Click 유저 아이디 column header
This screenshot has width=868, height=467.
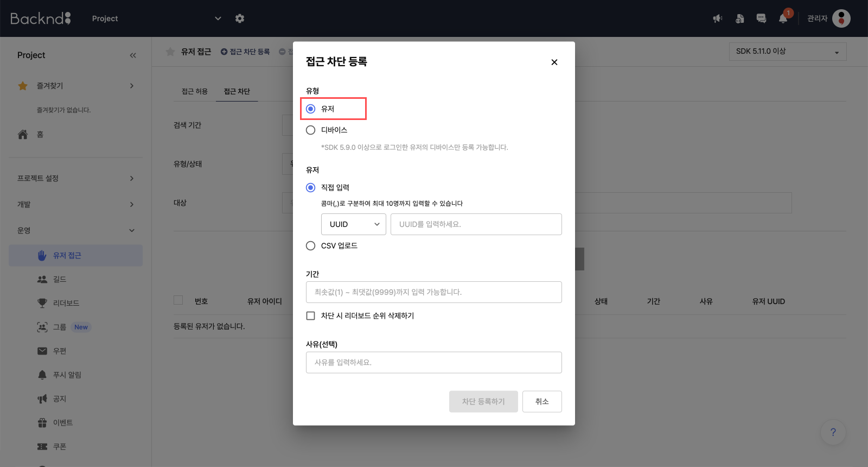point(265,301)
